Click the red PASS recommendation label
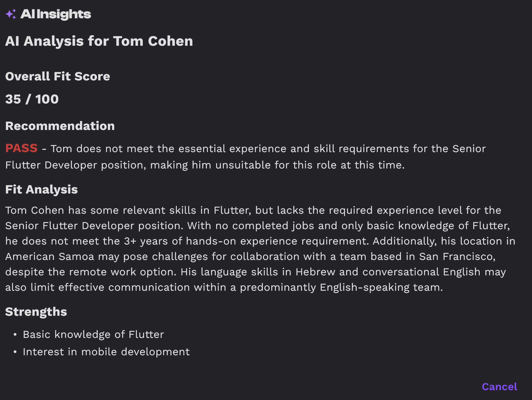532x400 pixels. click(x=21, y=148)
